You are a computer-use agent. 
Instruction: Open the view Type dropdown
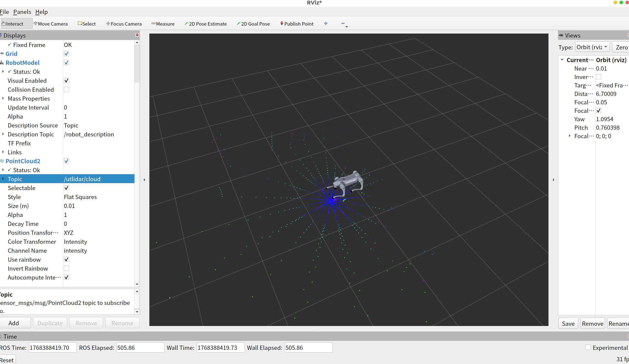592,47
